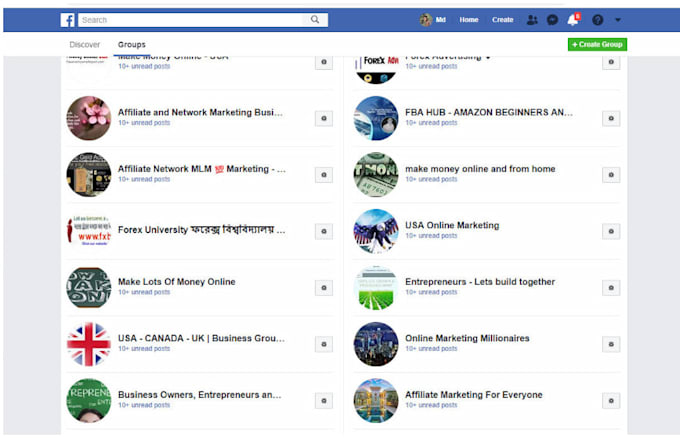680x438 pixels.
Task: Open settings gear for Forex University group
Action: [324, 231]
